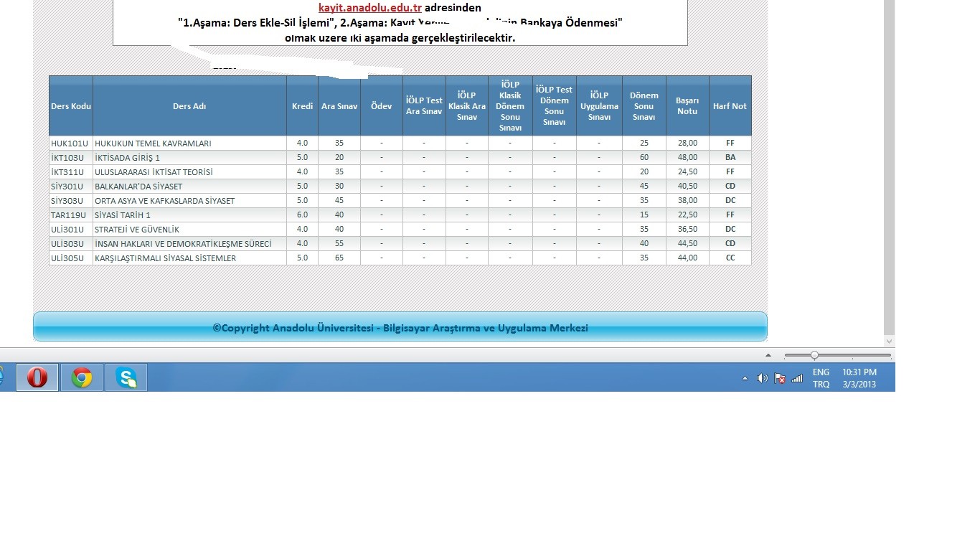Image resolution: width=980 pixels, height=551 pixels.
Task: Click the 28,00 Başarı Notu value
Action: point(687,143)
